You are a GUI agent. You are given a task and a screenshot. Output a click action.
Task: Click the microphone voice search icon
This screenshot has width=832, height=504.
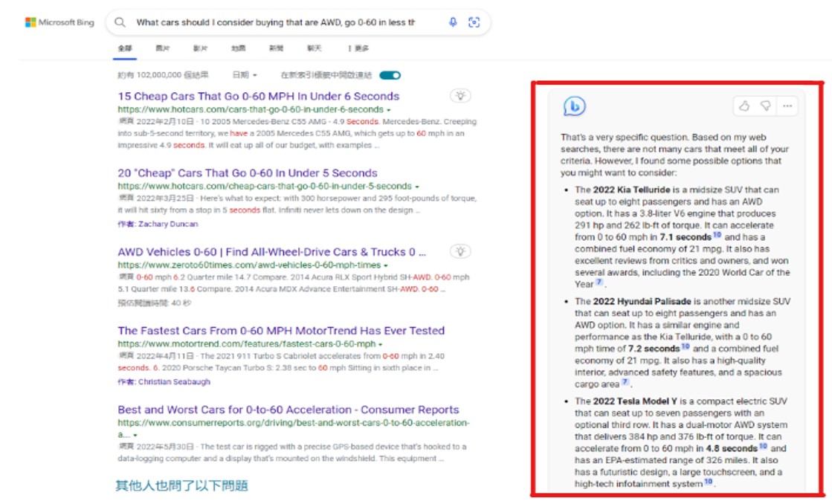(x=453, y=22)
